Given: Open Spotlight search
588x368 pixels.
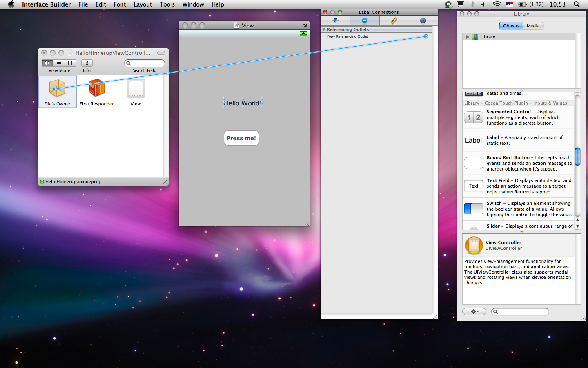Looking at the screenshot, I should [577, 4].
